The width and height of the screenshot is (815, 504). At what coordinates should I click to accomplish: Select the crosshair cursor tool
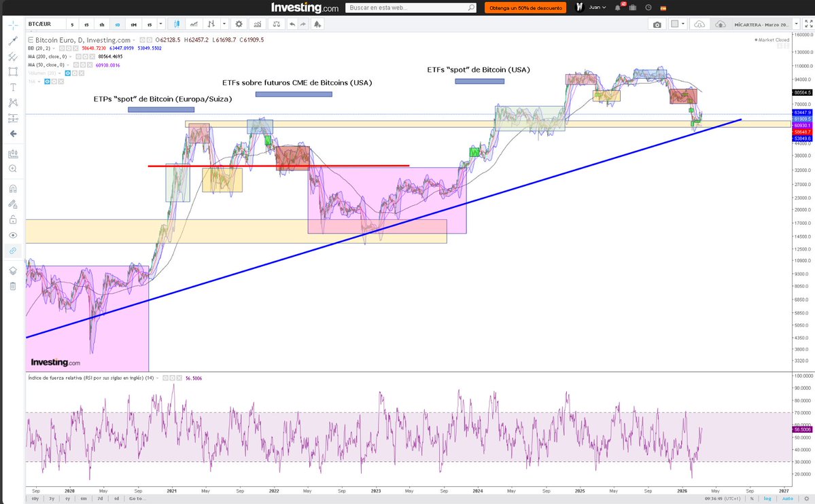coord(12,24)
